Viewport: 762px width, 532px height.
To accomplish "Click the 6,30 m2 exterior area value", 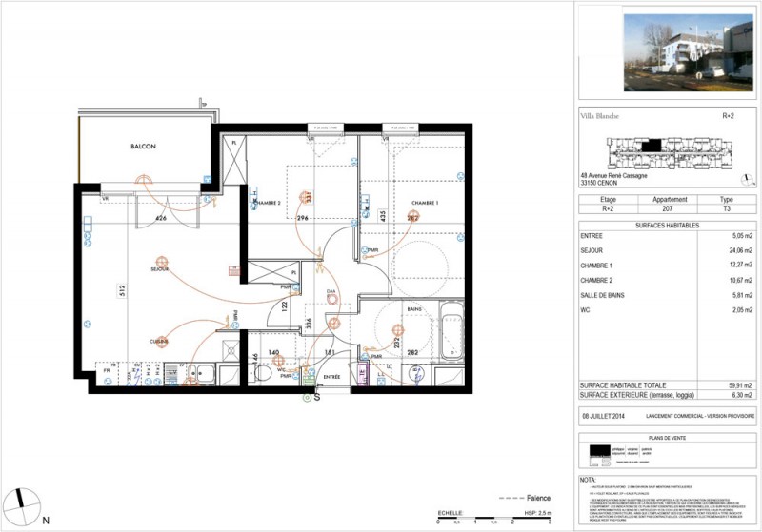I will pyautogui.click(x=742, y=395).
